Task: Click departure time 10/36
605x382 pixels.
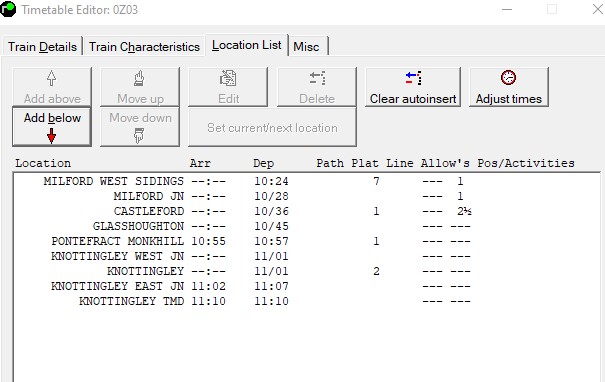Action: (271, 211)
